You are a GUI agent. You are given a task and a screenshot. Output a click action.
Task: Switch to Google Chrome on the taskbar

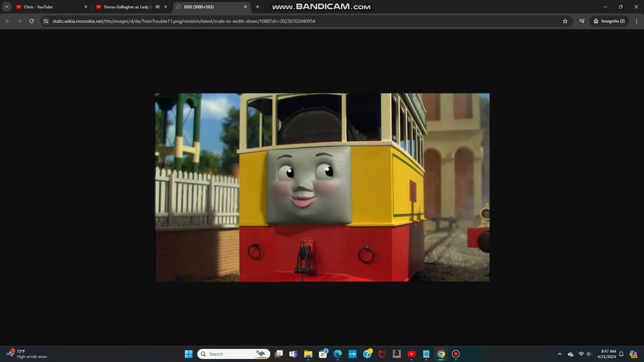[441, 354]
